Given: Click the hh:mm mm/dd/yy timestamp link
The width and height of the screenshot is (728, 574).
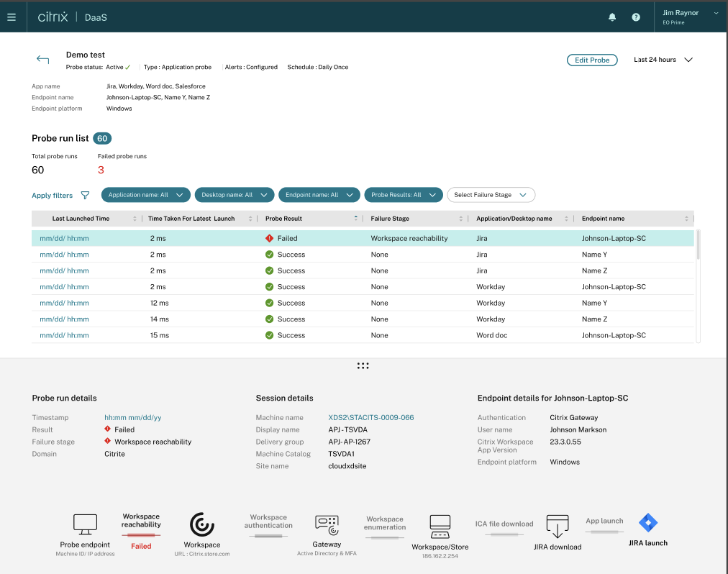Looking at the screenshot, I should point(133,417).
